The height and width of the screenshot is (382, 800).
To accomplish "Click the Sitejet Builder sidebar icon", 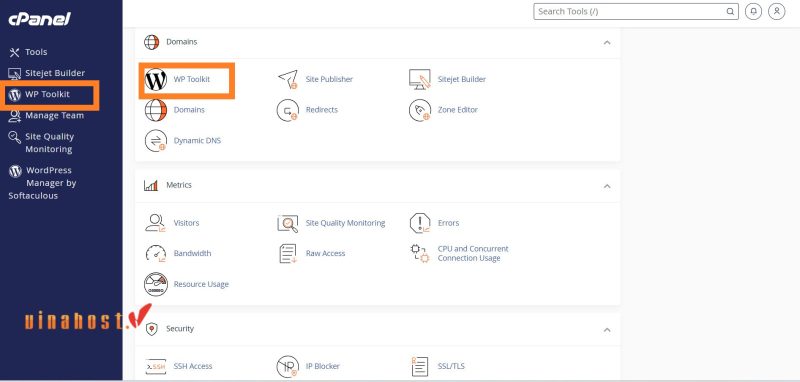I will click(14, 73).
